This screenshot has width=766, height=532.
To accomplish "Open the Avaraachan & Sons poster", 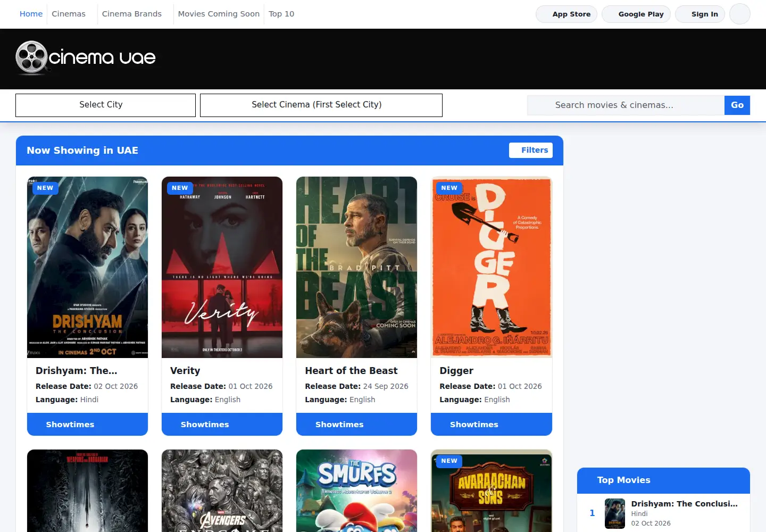I will tap(492, 491).
